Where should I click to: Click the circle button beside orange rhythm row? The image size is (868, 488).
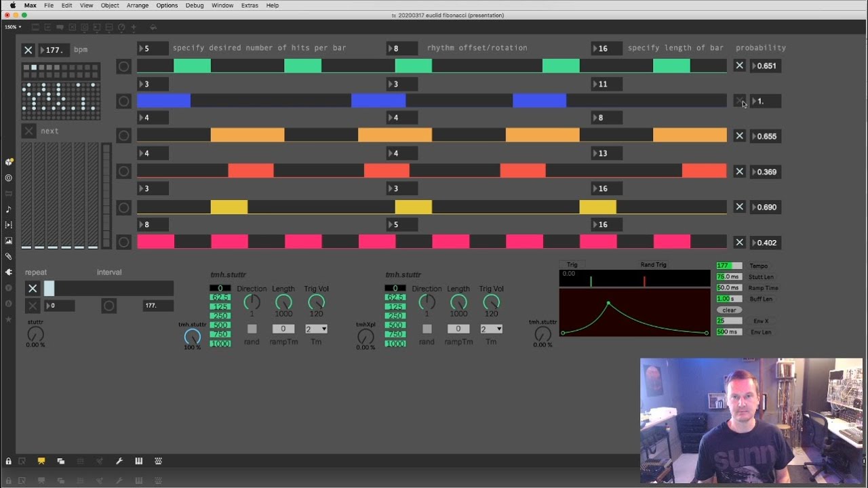123,136
